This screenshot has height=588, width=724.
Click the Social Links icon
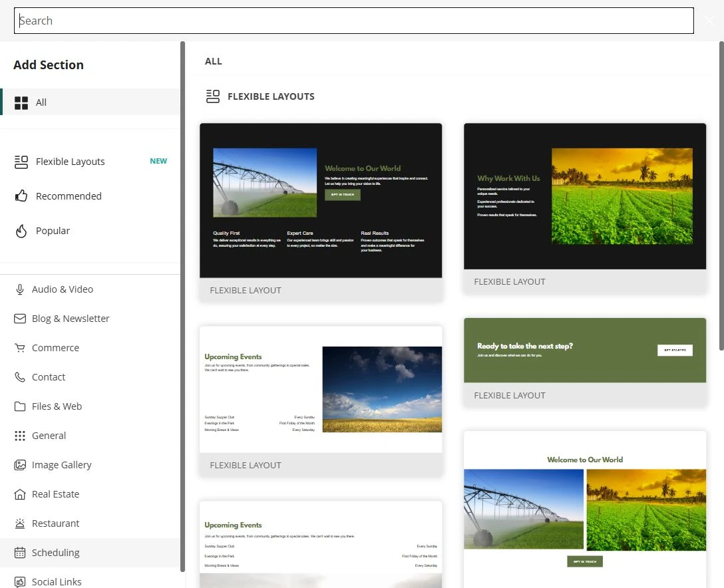pyautogui.click(x=20, y=582)
